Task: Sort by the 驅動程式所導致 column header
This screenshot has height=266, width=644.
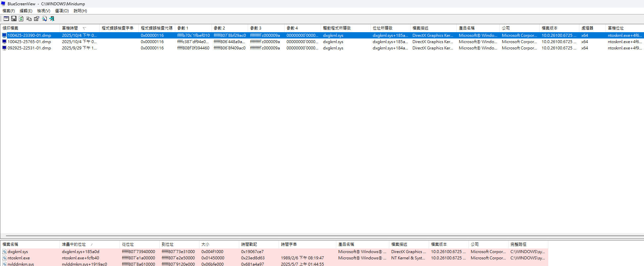Action: click(346, 28)
